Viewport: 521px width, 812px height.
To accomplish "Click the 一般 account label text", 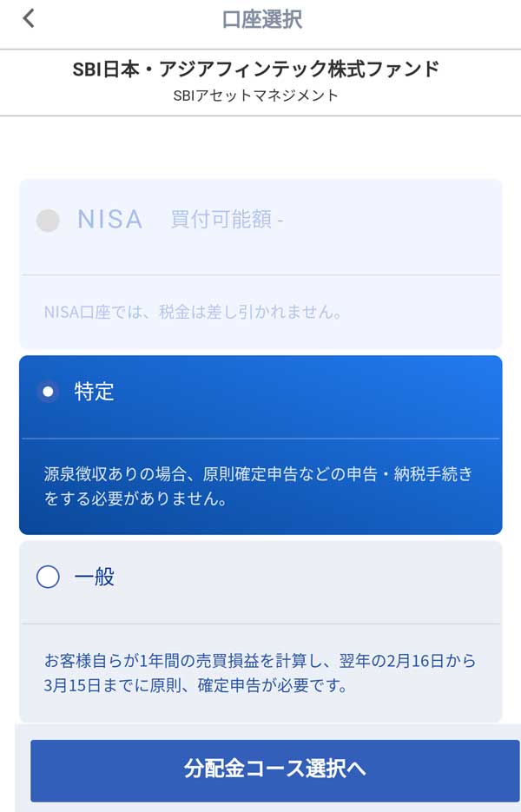I will coord(94,577).
